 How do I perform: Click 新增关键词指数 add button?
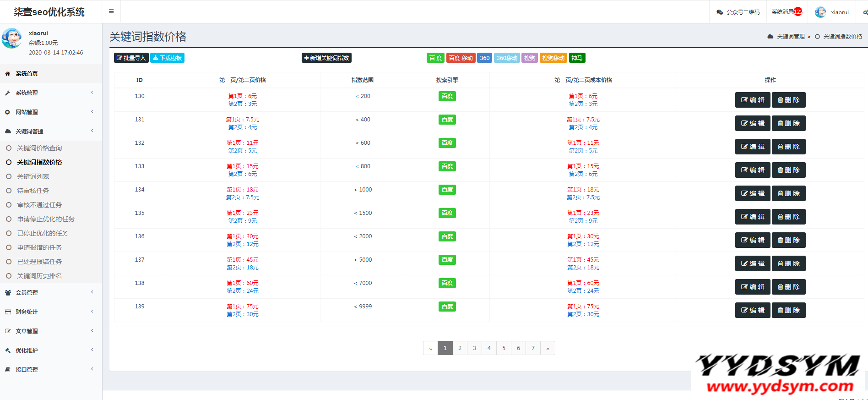tap(326, 58)
